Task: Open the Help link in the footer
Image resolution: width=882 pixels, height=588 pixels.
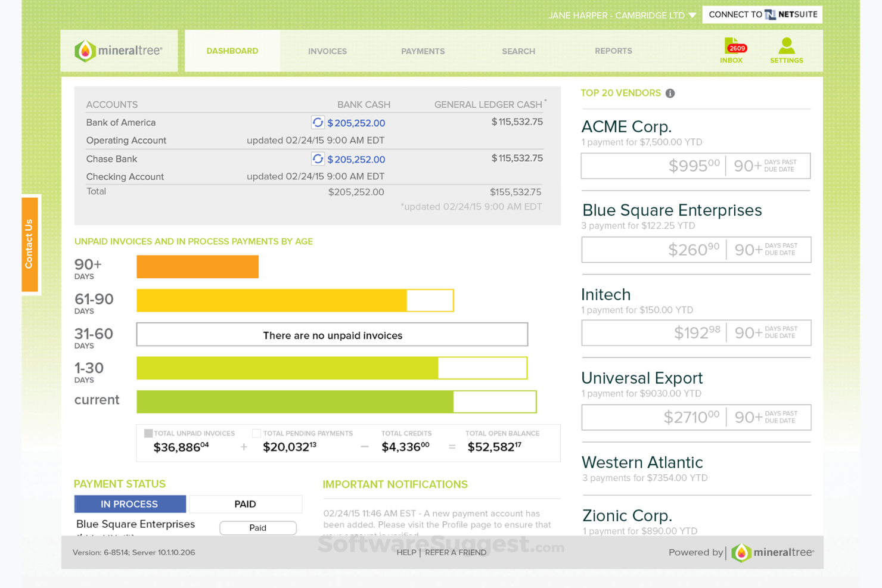Action: tap(406, 553)
